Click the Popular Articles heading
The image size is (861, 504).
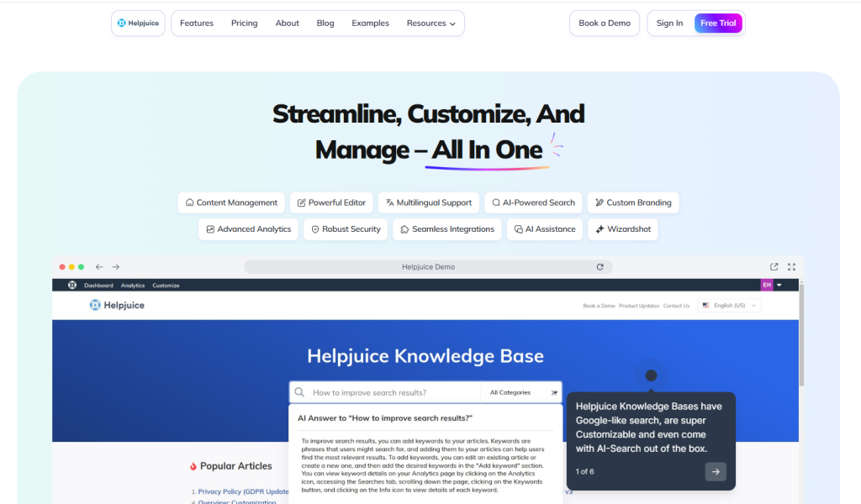pyautogui.click(x=235, y=466)
